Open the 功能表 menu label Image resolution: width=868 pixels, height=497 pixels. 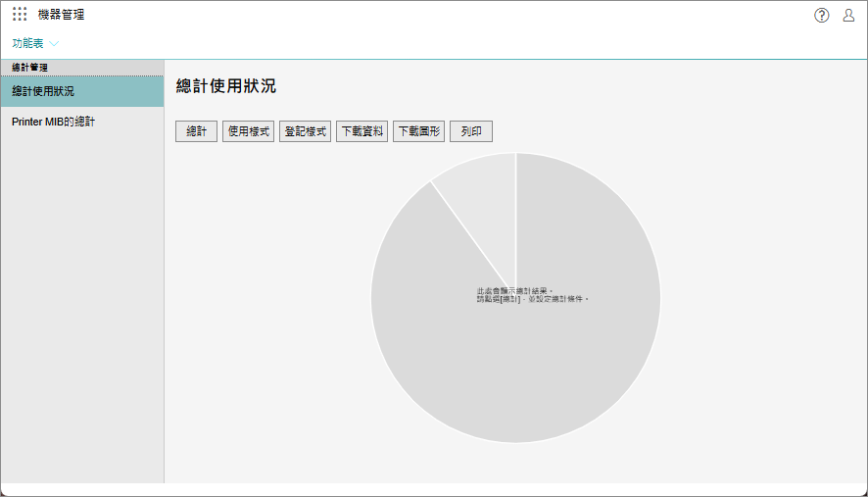pyautogui.click(x=27, y=44)
